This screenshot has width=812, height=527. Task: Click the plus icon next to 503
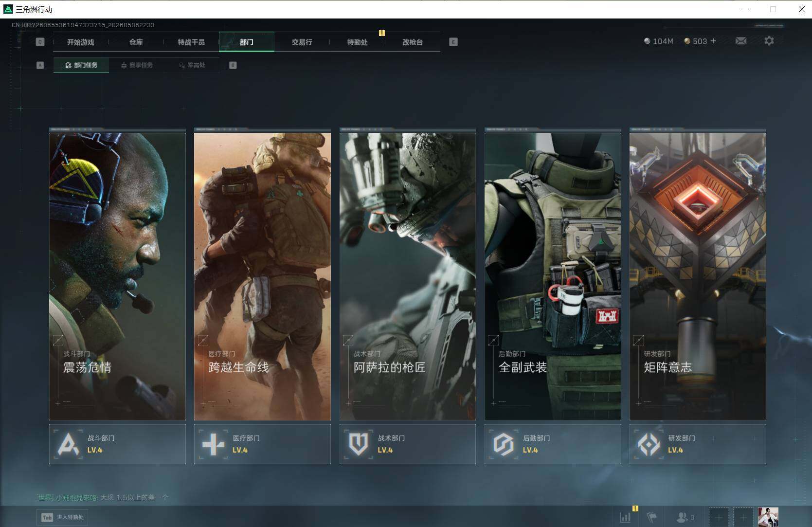tap(713, 41)
